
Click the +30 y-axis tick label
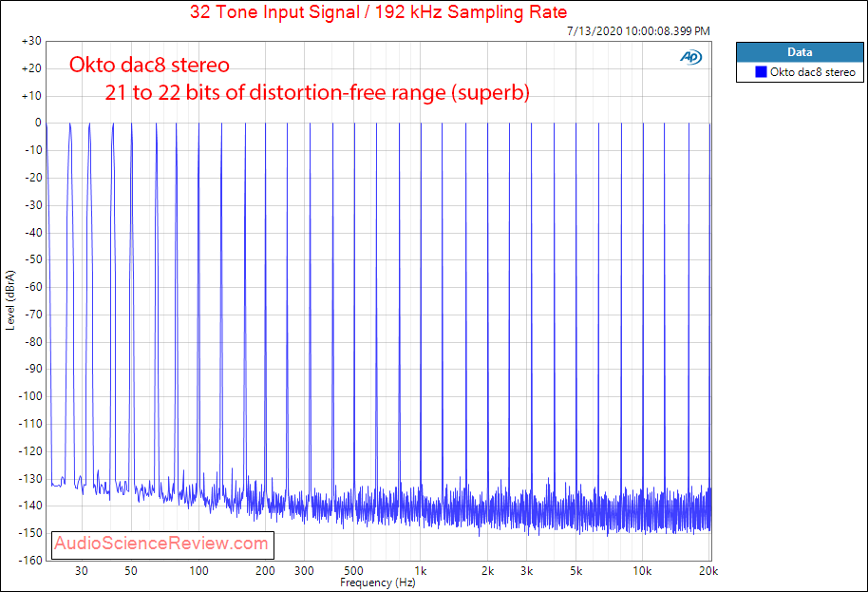pyautogui.click(x=31, y=41)
